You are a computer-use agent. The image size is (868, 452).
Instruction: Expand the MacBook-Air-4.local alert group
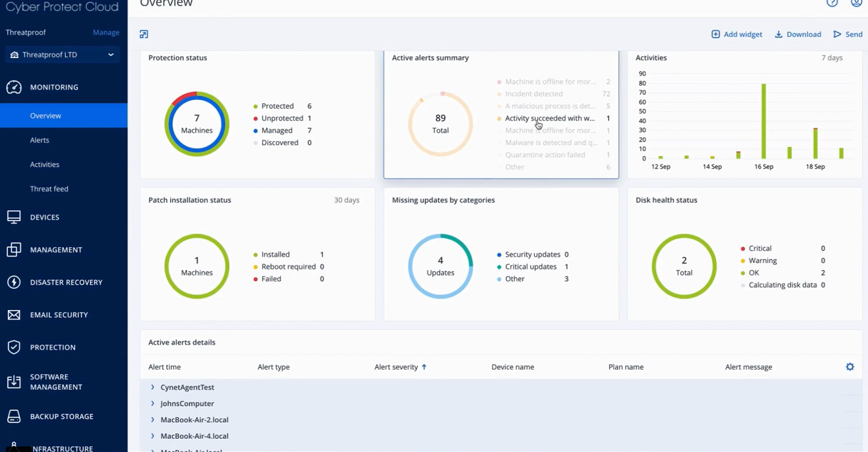153,436
